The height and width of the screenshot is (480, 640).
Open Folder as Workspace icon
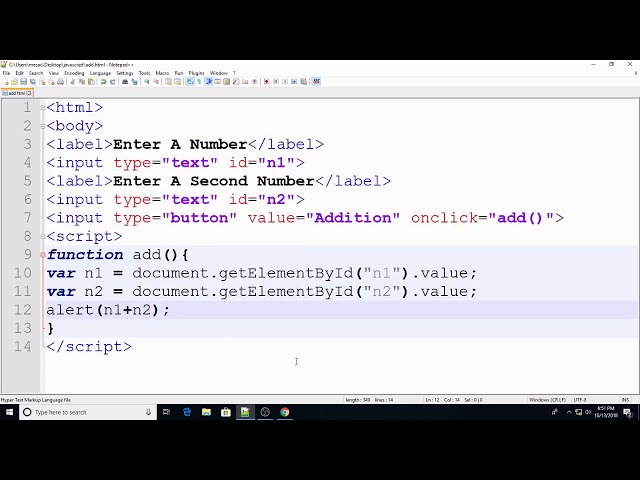(x=245, y=82)
